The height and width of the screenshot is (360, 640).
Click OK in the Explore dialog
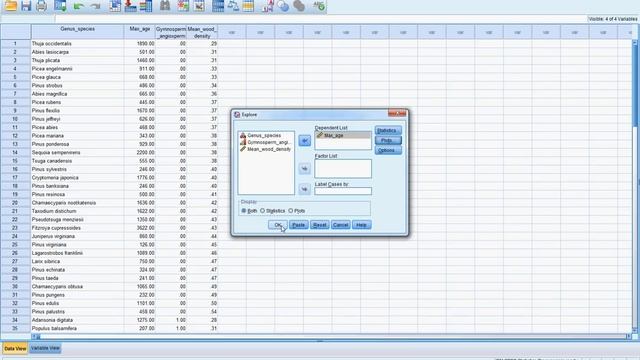[x=278, y=225]
